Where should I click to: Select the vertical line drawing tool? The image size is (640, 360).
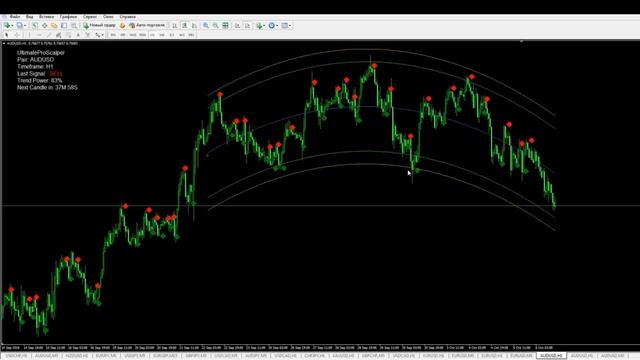tap(29, 35)
